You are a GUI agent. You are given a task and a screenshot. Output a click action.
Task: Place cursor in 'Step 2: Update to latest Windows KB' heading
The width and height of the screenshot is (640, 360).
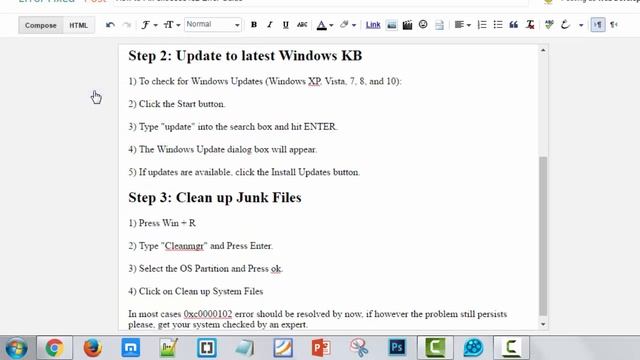245,56
